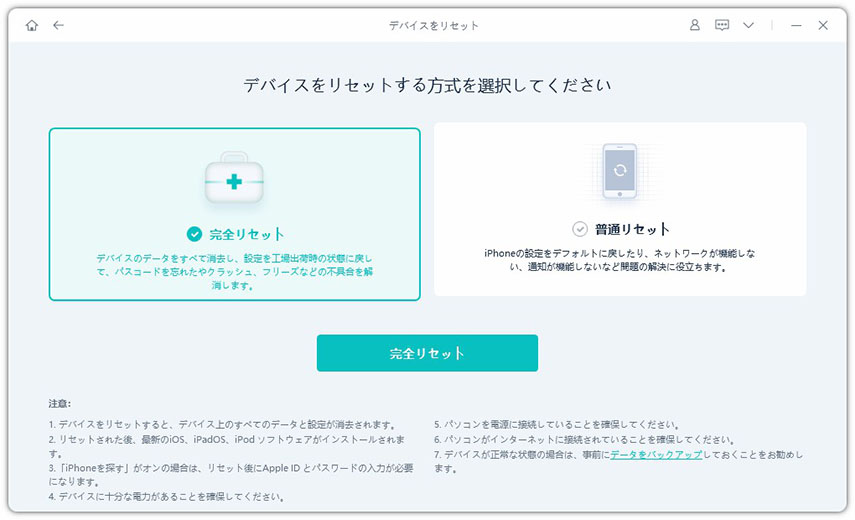Minimize the reset window
The width and height of the screenshot is (855, 520).
click(796, 25)
